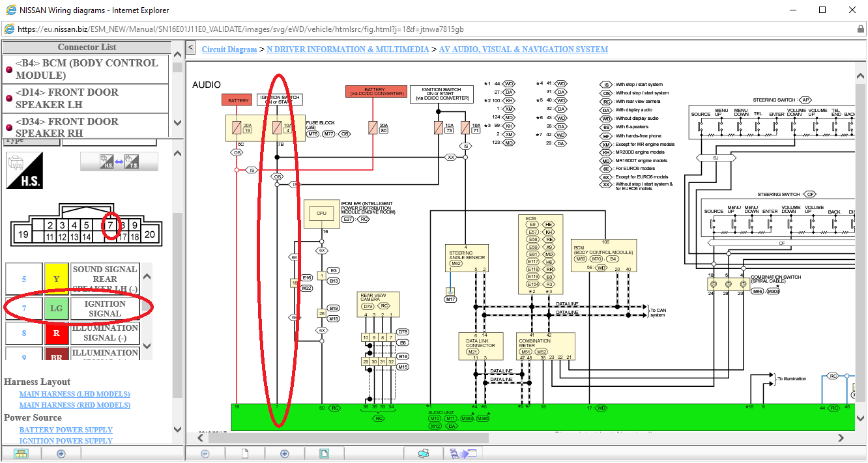868x463 pixels.
Task: Click the yellow Y wire color swatch
Action: tap(56, 279)
